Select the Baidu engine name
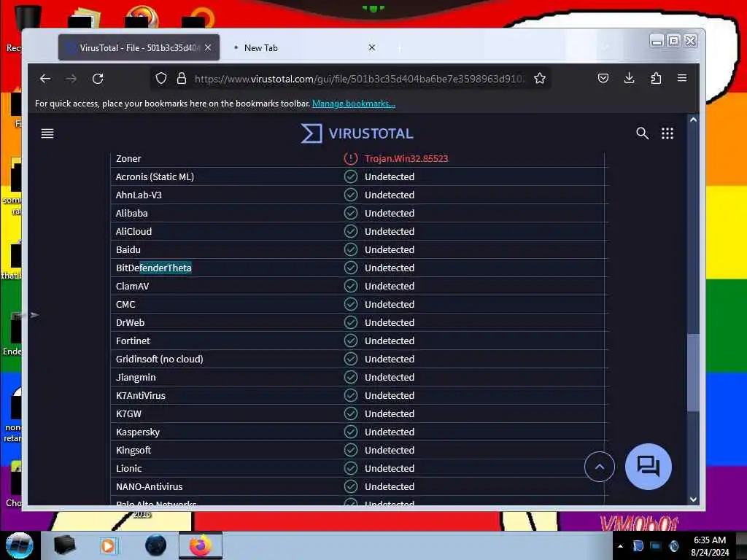The image size is (747, 560). [x=128, y=249]
